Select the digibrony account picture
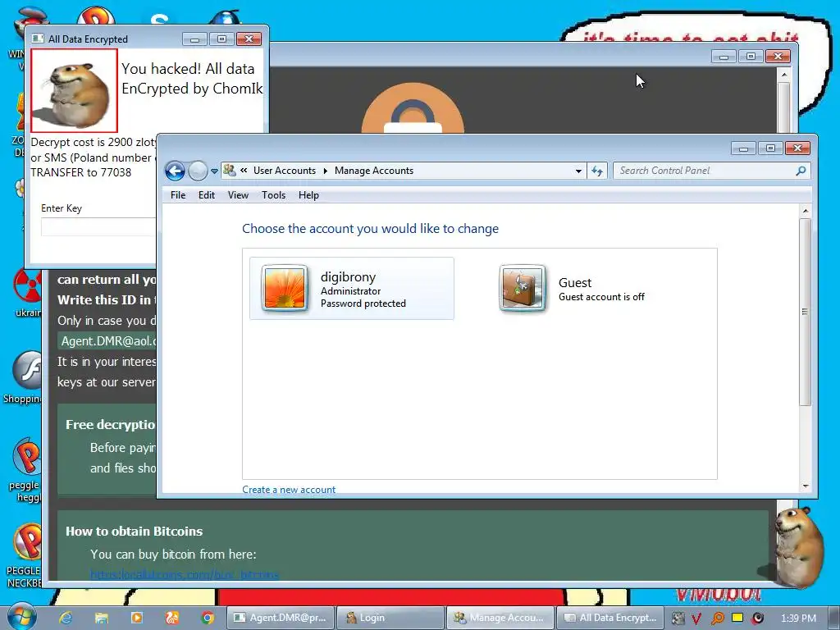 tap(285, 288)
